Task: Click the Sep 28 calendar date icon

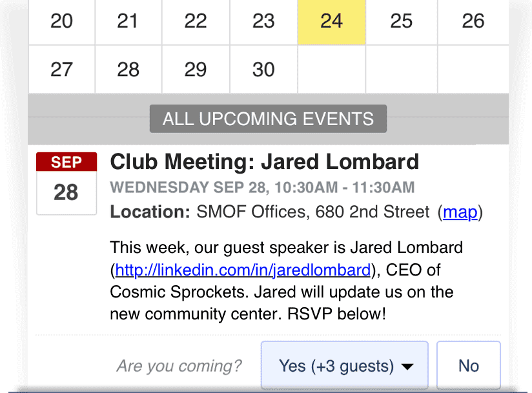Action: tap(66, 183)
